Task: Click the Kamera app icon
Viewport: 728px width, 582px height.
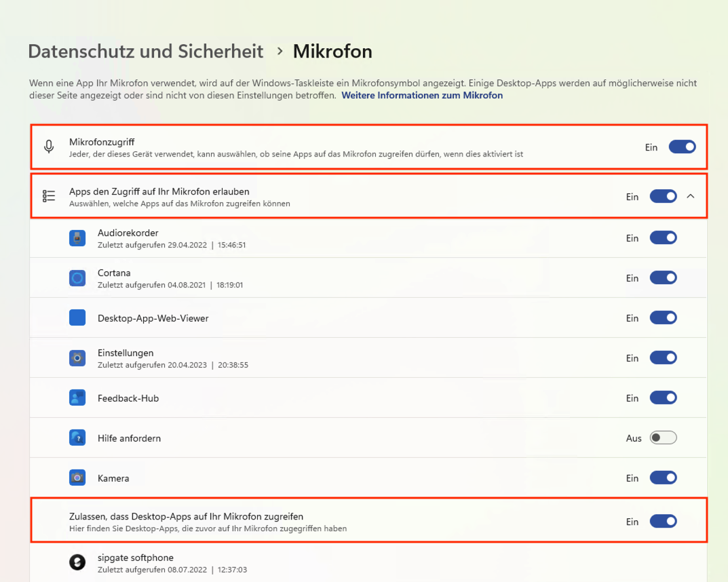Action: pyautogui.click(x=77, y=478)
